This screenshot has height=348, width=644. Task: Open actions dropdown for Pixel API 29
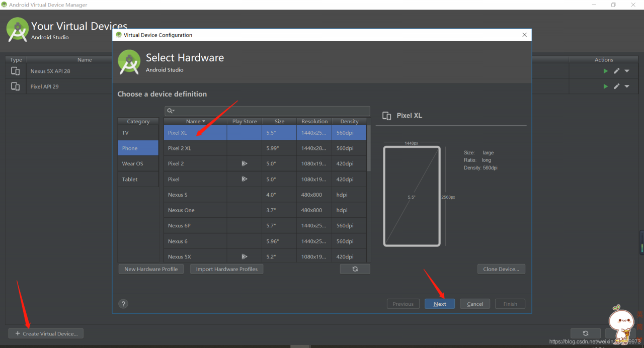pyautogui.click(x=627, y=86)
